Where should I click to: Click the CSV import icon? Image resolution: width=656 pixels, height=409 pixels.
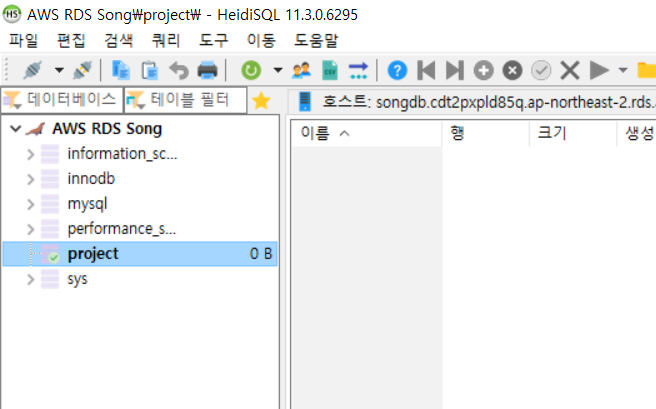point(330,70)
